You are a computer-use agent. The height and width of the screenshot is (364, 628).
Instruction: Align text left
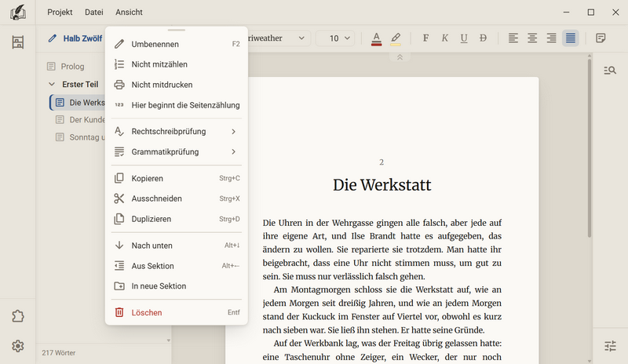click(x=513, y=38)
